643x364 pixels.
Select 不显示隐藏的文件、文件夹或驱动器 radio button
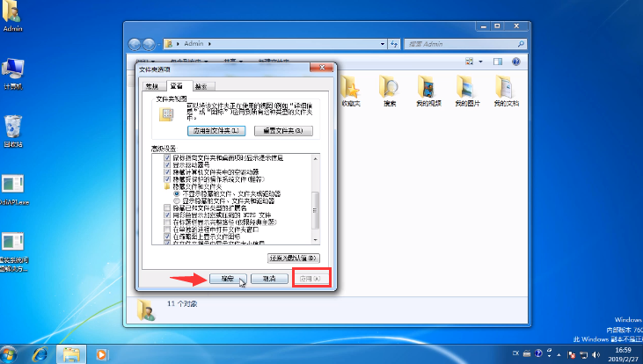coord(177,193)
